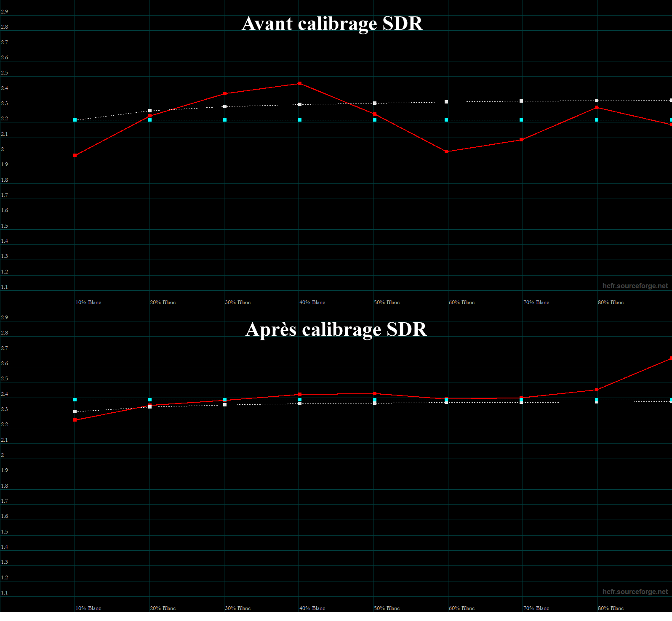Open hcfr.sourceforge.net watermark in the Après chart

click(635, 592)
